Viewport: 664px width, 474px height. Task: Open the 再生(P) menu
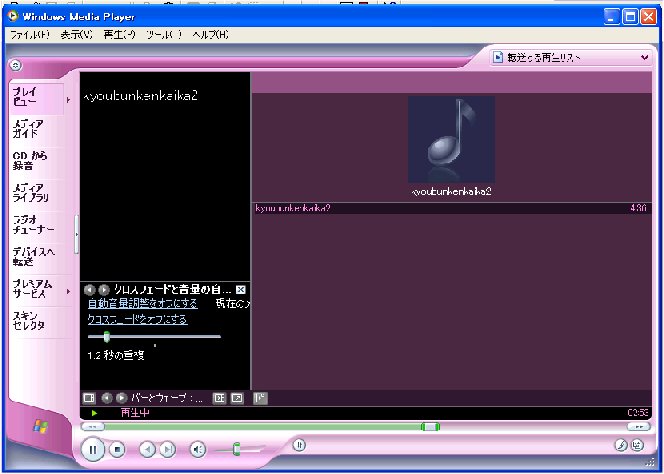coord(119,35)
